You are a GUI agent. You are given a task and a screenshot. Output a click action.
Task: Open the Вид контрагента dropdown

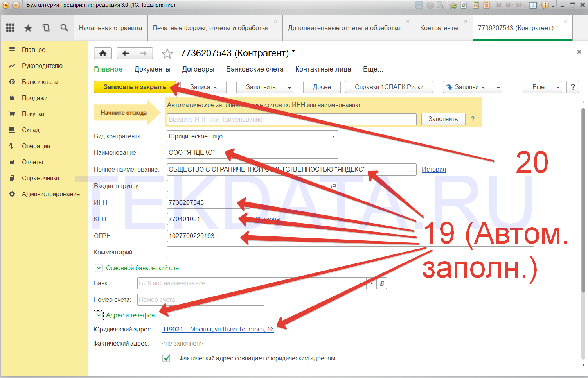coord(333,136)
